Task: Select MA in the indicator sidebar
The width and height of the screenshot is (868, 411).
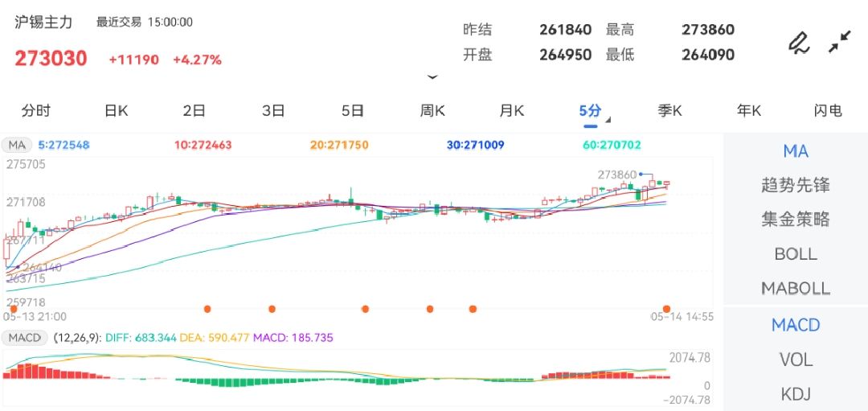Action: point(796,150)
